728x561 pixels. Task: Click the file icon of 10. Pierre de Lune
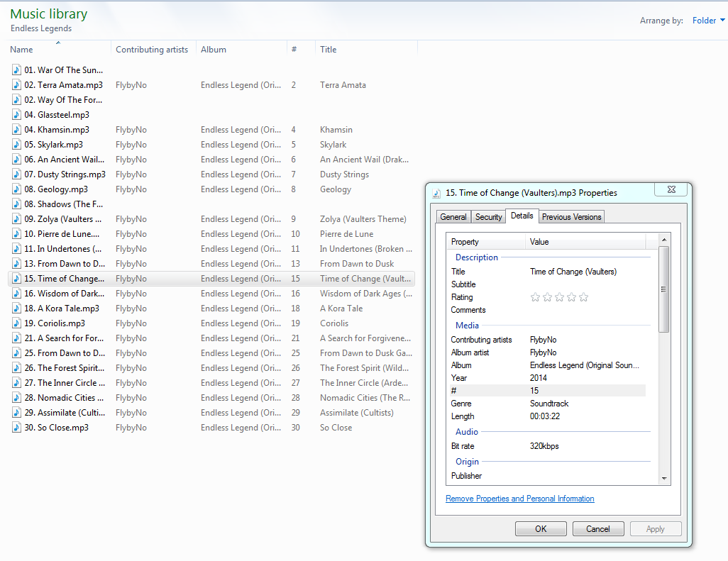(x=17, y=234)
